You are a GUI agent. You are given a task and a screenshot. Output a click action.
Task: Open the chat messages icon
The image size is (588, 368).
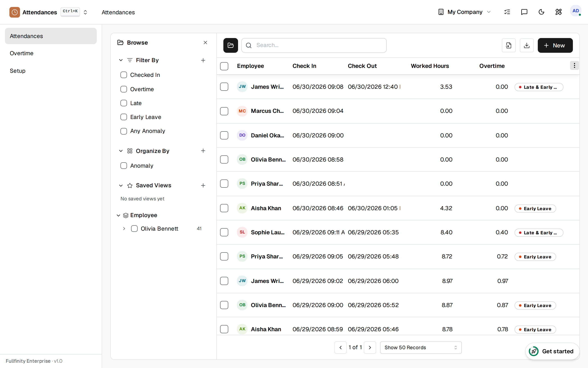[x=524, y=12]
